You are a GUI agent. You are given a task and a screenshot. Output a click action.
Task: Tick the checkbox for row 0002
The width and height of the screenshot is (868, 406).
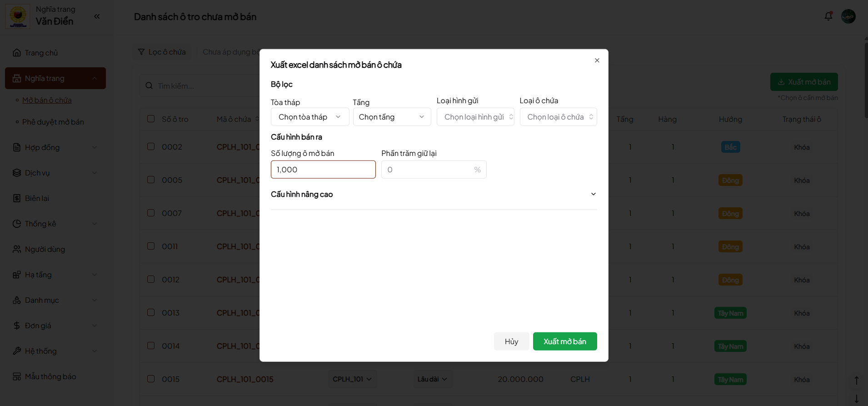[x=151, y=147]
